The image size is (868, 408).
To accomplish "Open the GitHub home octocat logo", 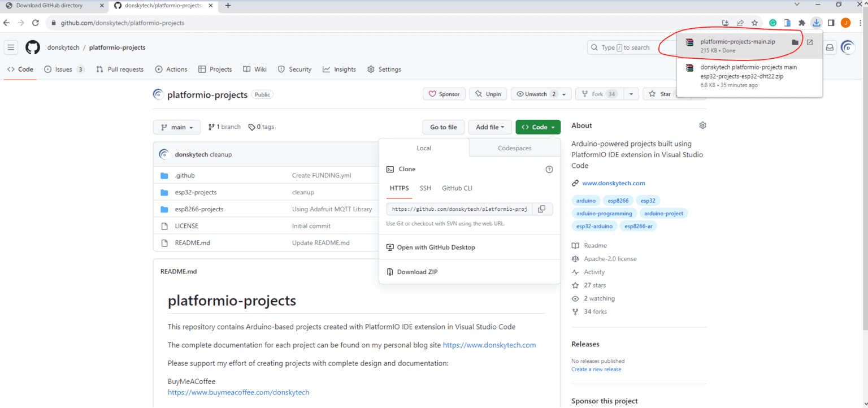I will (32, 47).
